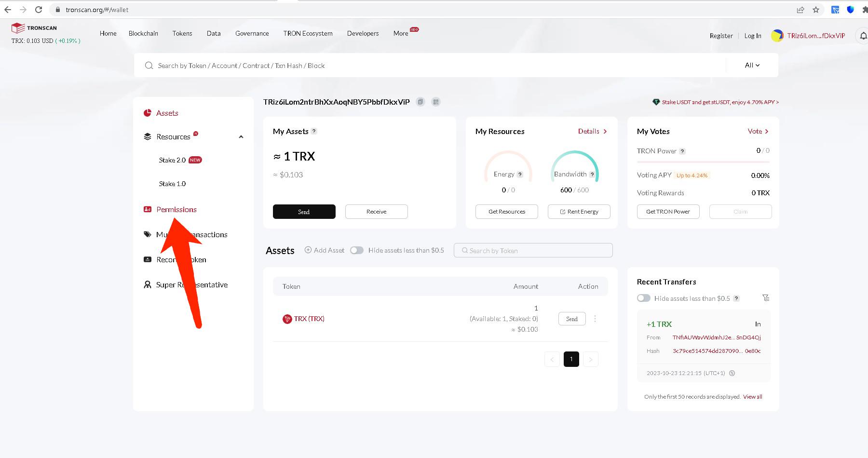Image resolution: width=868 pixels, height=458 pixels.
Task: Open TRX row three-dot more menu
Action: pos(595,319)
